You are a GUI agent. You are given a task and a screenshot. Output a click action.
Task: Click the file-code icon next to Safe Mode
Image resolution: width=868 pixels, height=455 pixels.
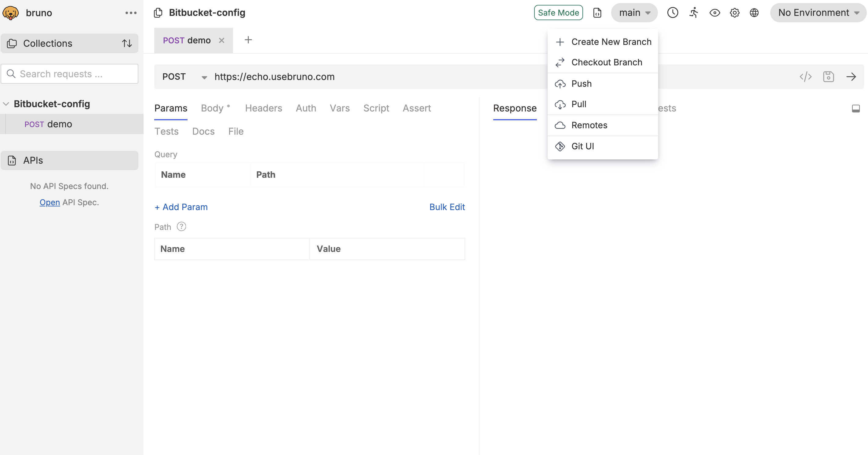point(597,13)
